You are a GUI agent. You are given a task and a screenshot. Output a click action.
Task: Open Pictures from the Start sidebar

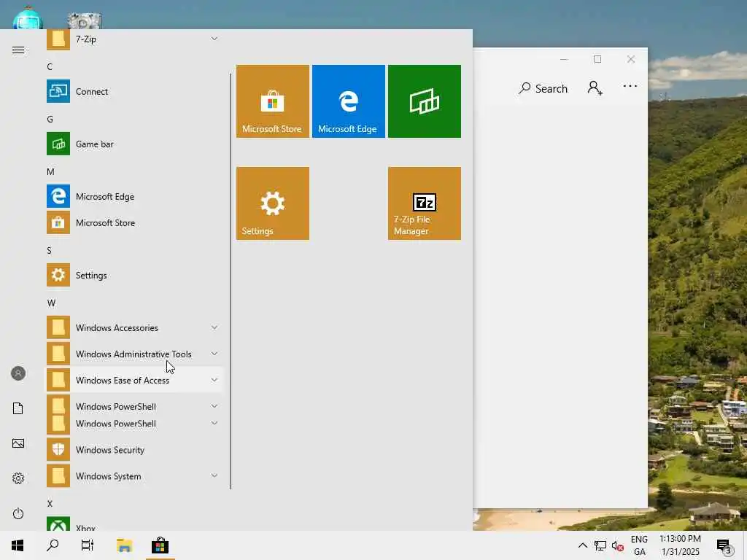[x=18, y=443]
